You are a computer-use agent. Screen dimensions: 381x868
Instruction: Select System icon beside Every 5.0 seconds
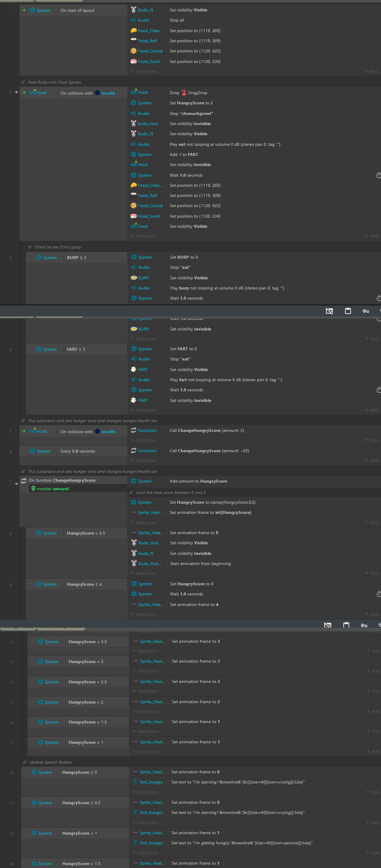33,451
